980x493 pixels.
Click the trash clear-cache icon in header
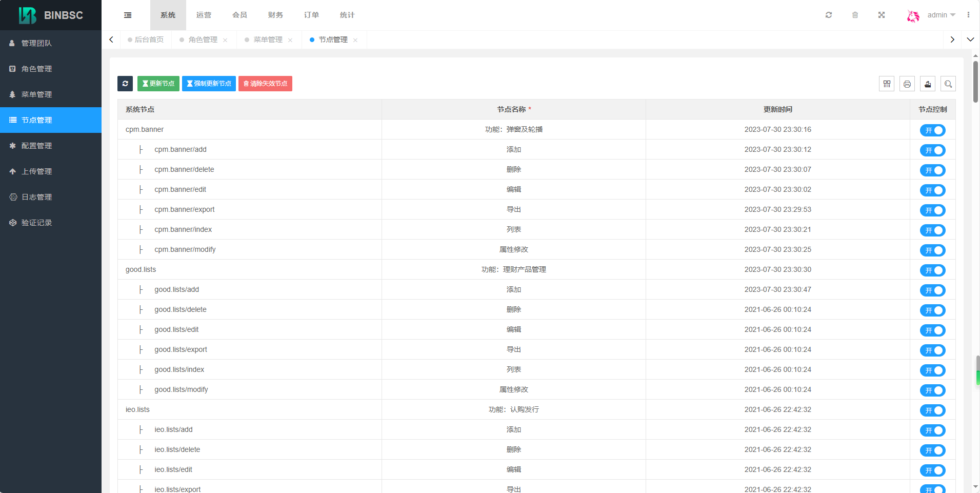(x=855, y=15)
